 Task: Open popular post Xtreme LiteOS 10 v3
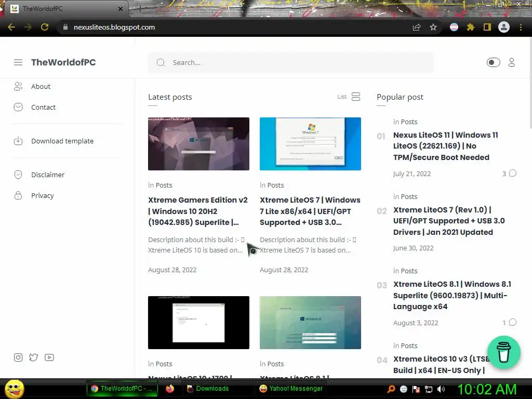(441, 365)
